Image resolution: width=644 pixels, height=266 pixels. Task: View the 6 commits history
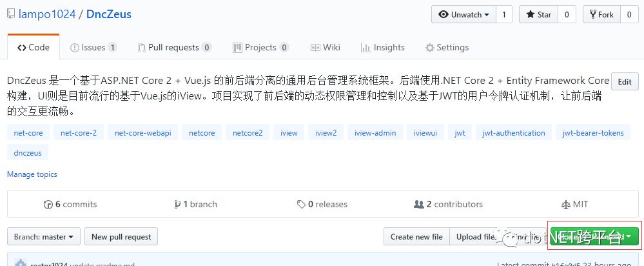pyautogui.click(x=71, y=204)
